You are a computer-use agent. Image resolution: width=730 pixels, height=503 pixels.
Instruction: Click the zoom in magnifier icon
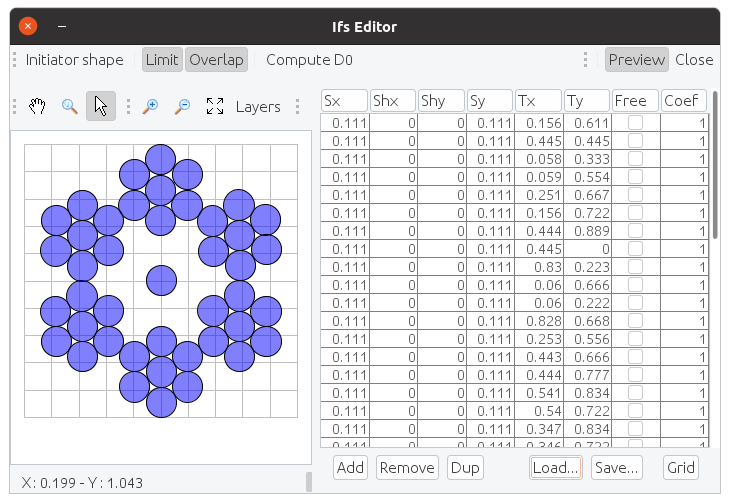click(150, 106)
